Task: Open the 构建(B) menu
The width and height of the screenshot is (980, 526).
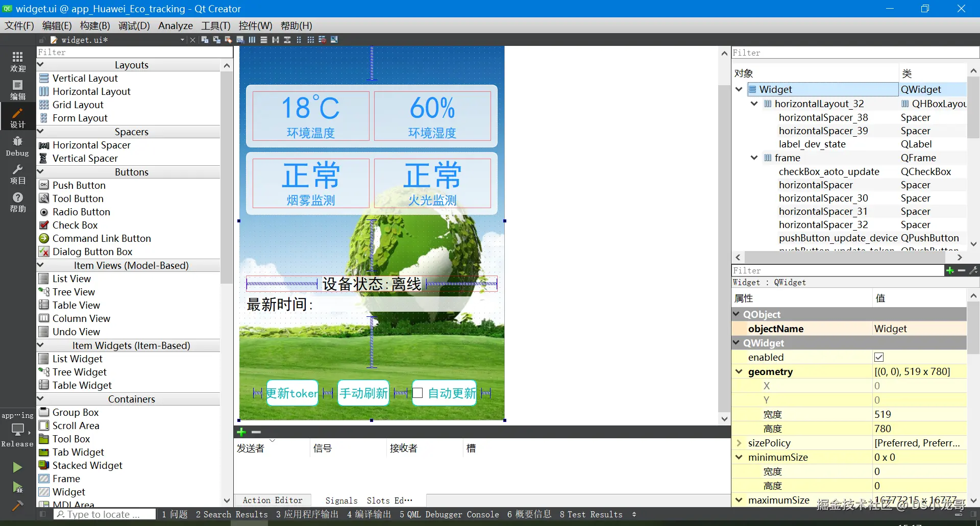Action: [x=95, y=26]
